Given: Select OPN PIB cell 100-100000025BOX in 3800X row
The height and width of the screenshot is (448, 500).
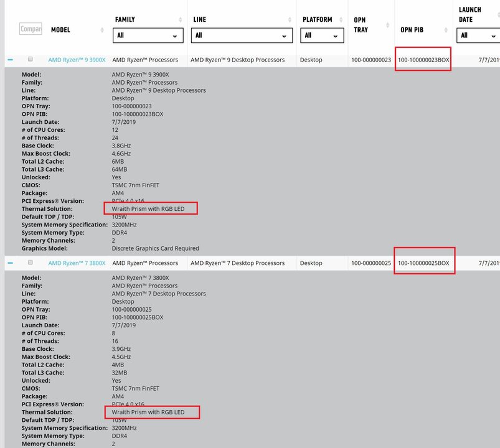Looking at the screenshot, I should click(x=423, y=263).
